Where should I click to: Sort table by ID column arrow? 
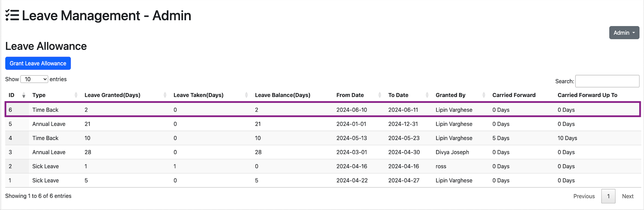click(24, 95)
